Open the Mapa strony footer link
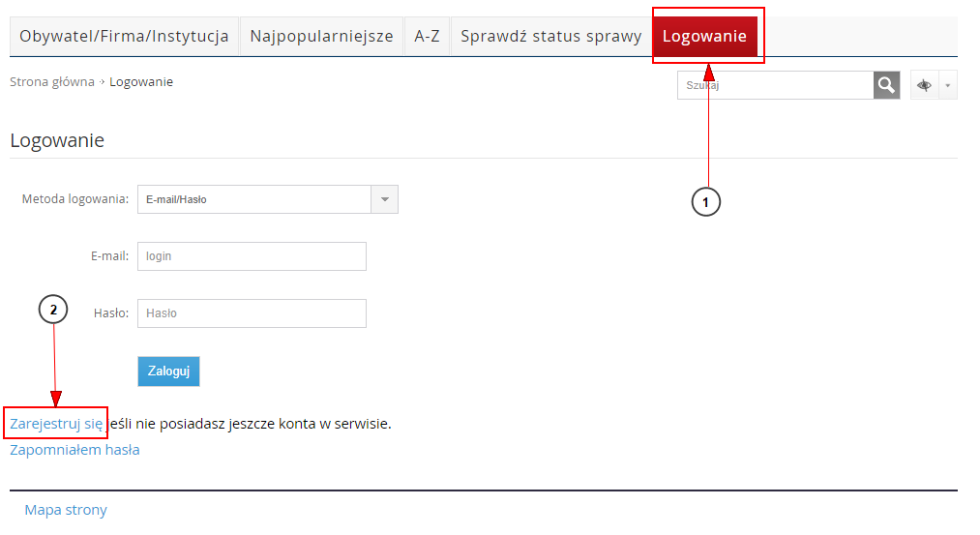 click(x=66, y=510)
